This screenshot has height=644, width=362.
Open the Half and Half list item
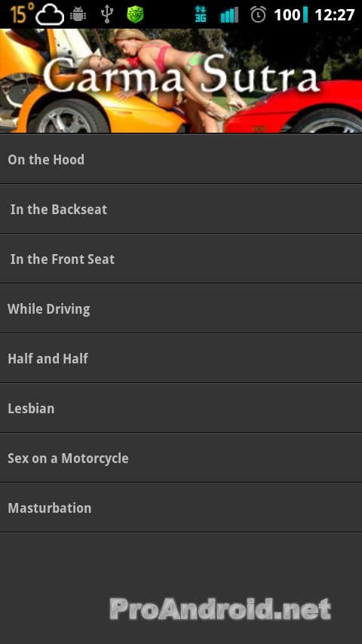point(181,358)
